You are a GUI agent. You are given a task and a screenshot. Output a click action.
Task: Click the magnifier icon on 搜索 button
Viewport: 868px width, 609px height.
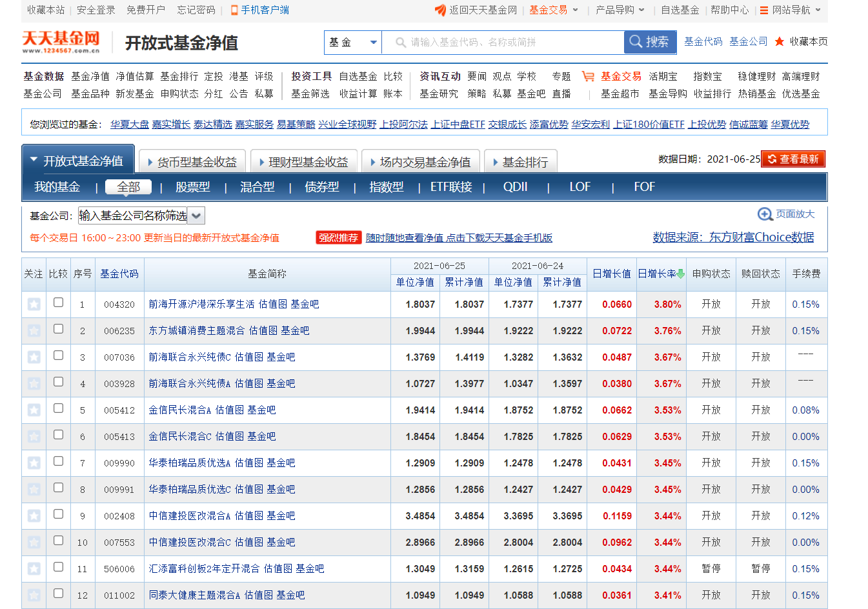(636, 42)
